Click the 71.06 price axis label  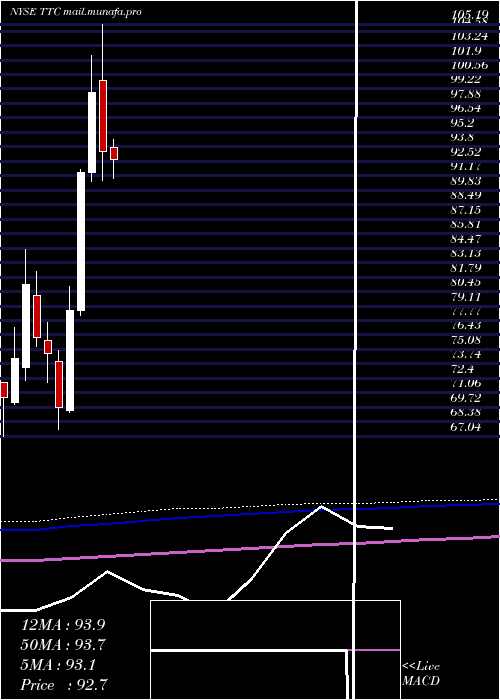(466, 383)
